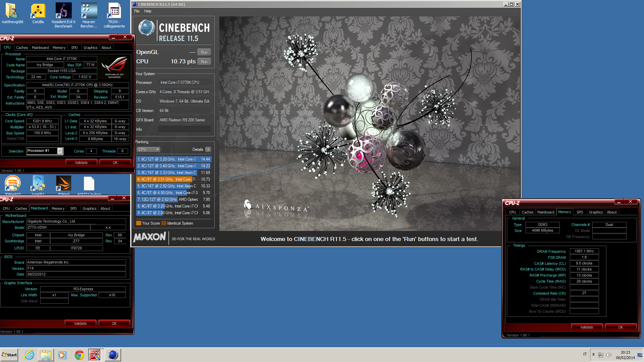Open the File menu in Cinebench
Image resolution: width=644 pixels, height=362 pixels.
137,11
